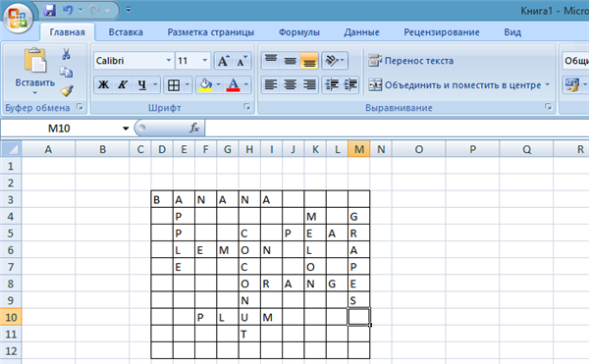Open fill color palette arrow
This screenshot has width=589, height=364.
pos(219,84)
